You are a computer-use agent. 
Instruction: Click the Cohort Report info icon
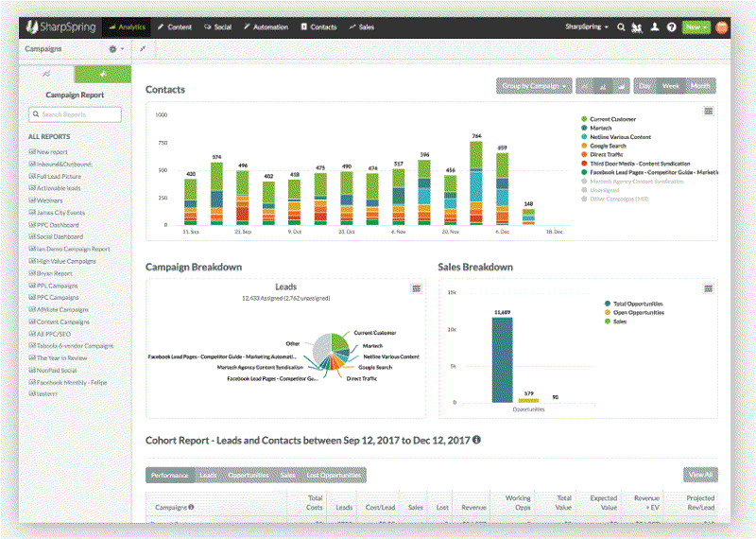tap(476, 440)
